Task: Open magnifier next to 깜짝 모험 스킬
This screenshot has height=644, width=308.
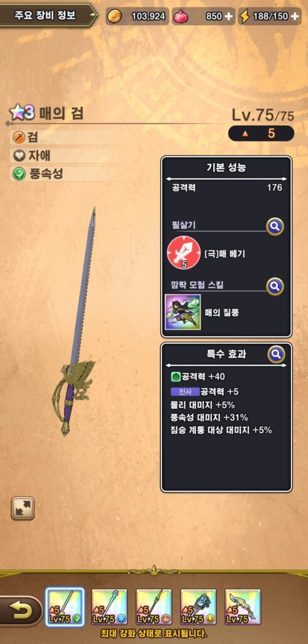Action: 275,286
